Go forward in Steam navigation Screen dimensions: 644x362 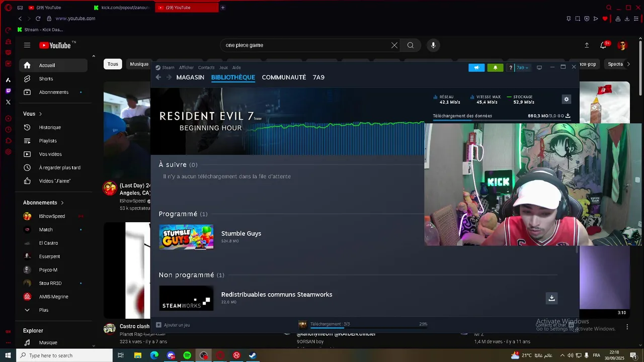(169, 77)
